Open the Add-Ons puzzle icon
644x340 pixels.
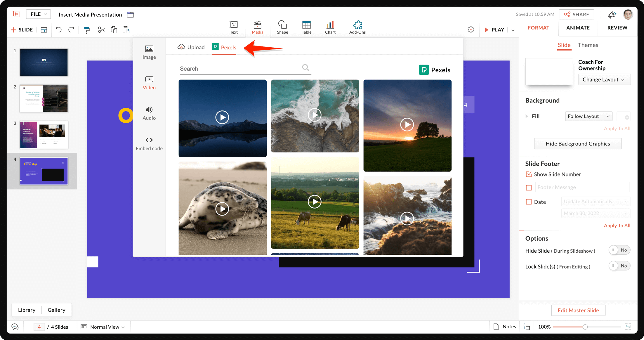click(357, 27)
